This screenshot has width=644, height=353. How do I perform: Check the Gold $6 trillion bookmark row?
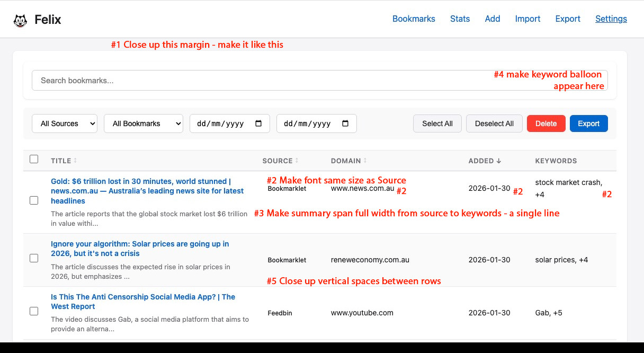[x=34, y=200]
